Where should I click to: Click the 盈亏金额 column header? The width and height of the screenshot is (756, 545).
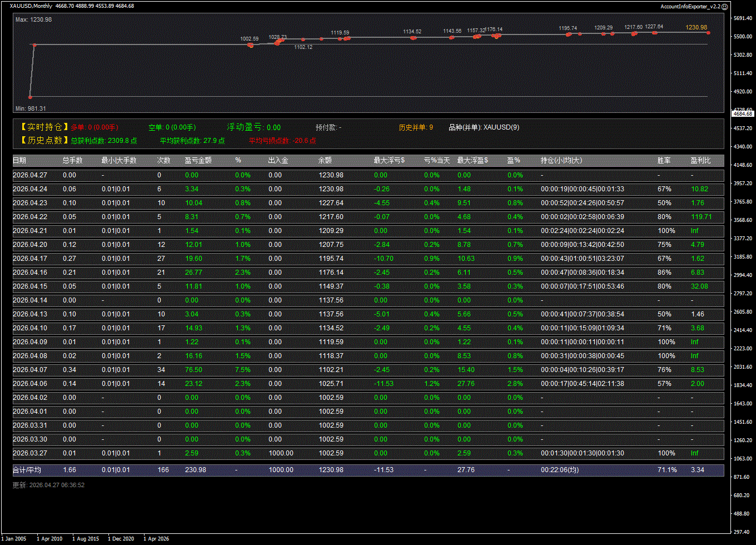tap(198, 161)
